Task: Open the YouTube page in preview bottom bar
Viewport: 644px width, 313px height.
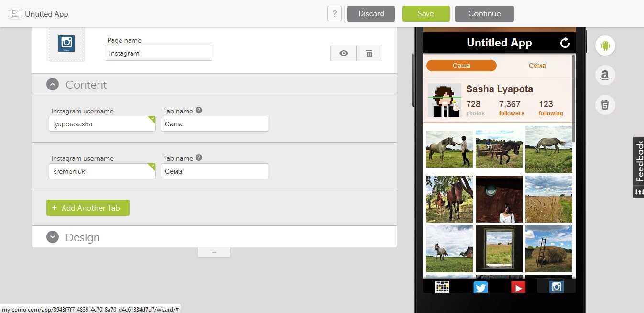Action: [x=518, y=286]
